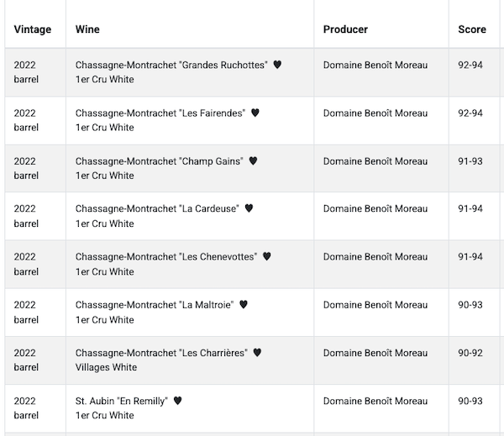This screenshot has width=504, height=436.
Task: Click heart icon next to En Remilly
Action: coord(177,401)
